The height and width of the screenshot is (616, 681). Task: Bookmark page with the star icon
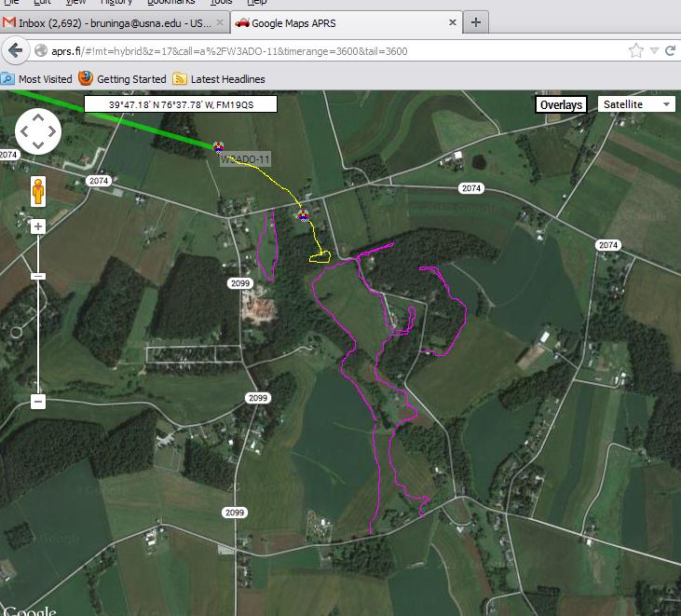pyautogui.click(x=636, y=50)
